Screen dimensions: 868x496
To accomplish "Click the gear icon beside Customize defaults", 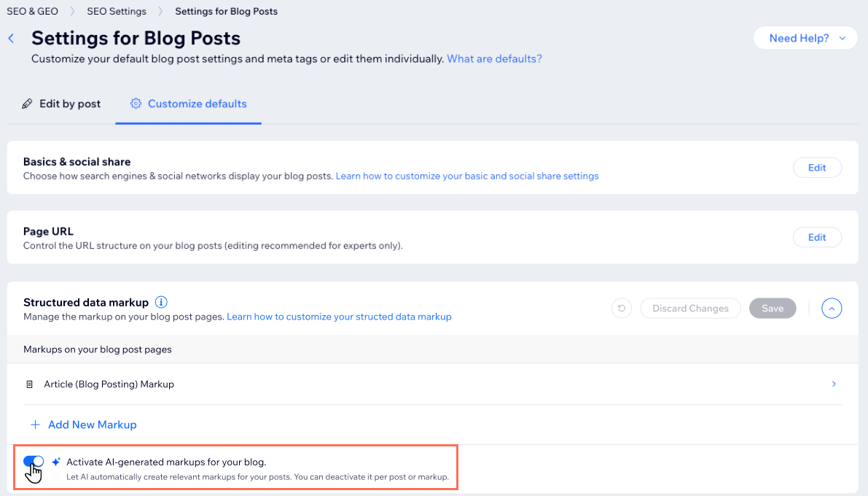I will point(136,104).
